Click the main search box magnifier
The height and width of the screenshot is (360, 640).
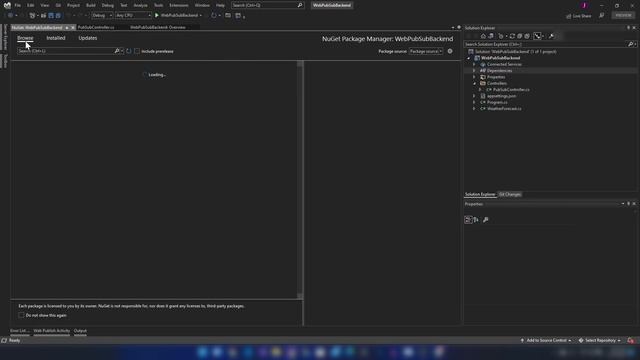[300, 5]
